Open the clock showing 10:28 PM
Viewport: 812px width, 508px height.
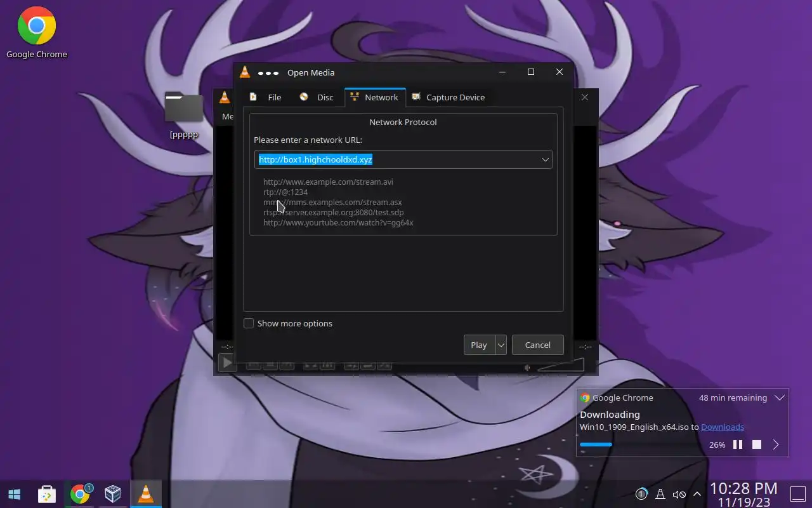(743, 494)
